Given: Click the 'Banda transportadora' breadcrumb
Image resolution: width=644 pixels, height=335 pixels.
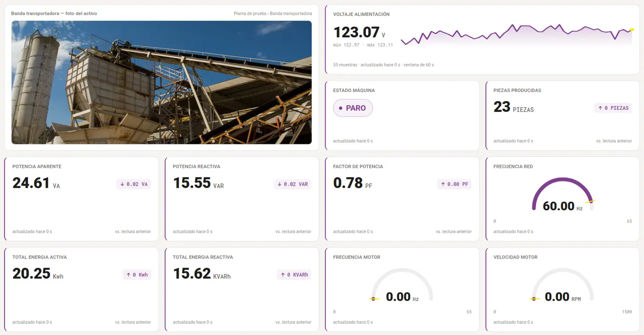Looking at the screenshot, I should [291, 14].
